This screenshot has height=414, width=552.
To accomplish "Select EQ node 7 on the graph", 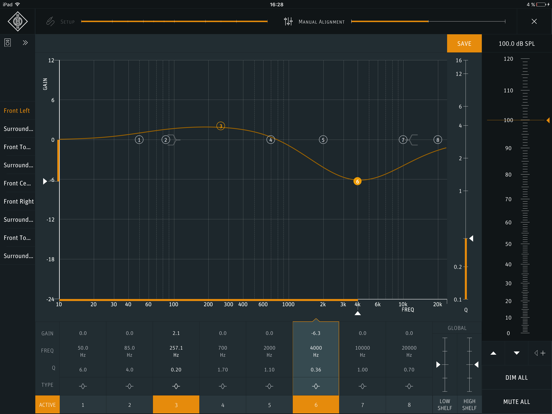I will coord(403,140).
